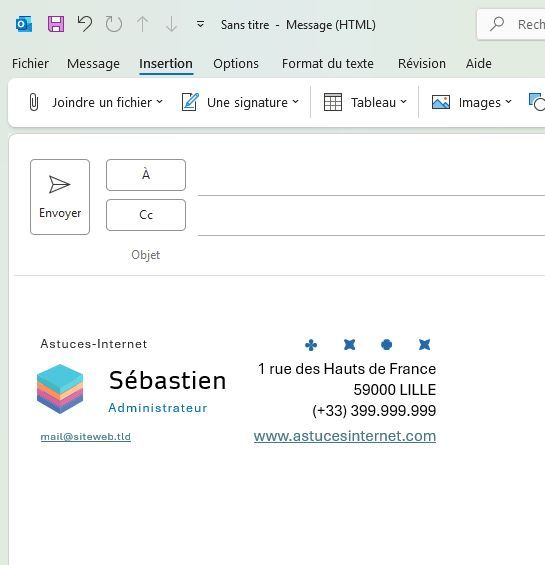
Task: Click the Outlook app icon in title bar
Action: (x=24, y=25)
